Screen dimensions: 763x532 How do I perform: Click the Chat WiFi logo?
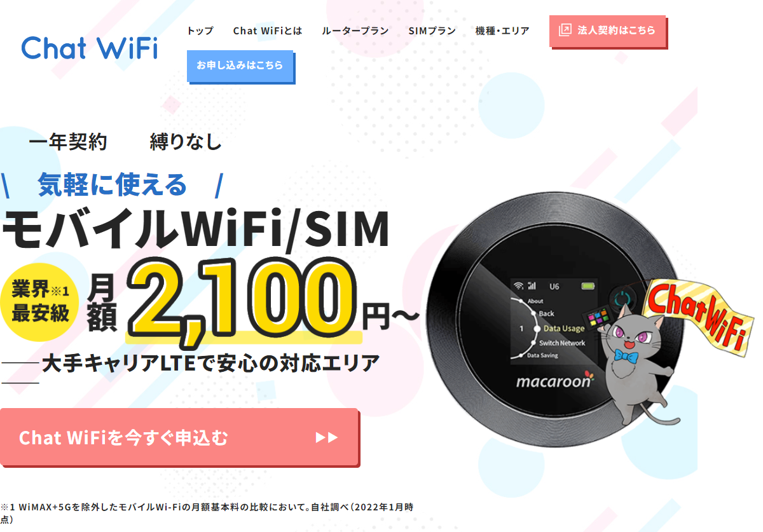click(90, 48)
